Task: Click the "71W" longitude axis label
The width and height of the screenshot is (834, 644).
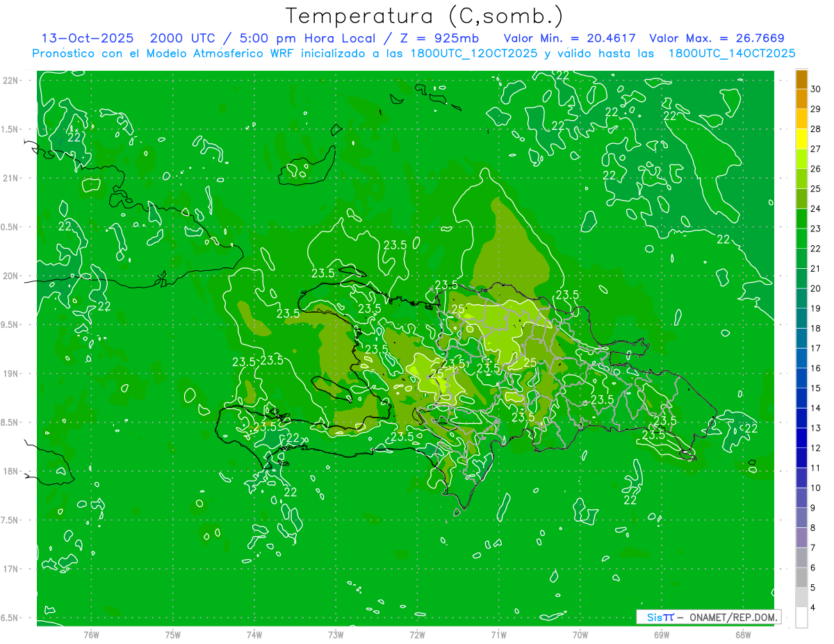Action: pos(498,634)
